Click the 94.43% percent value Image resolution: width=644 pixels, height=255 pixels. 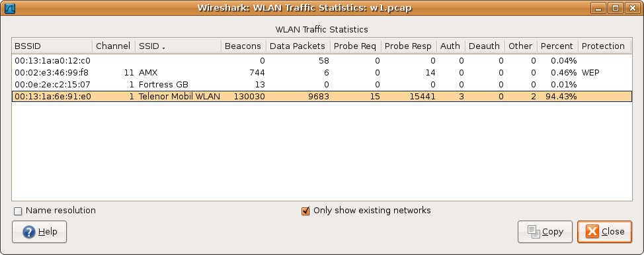pos(561,97)
